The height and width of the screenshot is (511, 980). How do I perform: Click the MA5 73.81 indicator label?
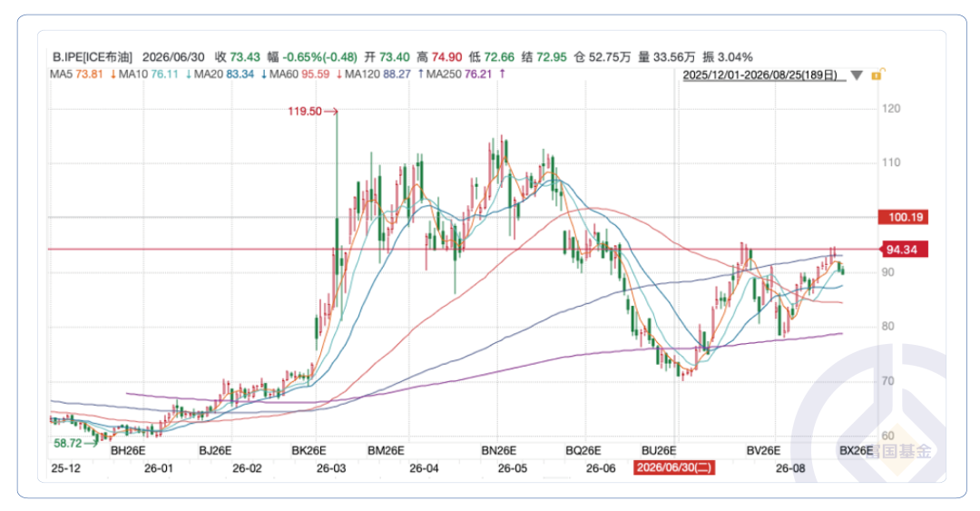(76, 74)
